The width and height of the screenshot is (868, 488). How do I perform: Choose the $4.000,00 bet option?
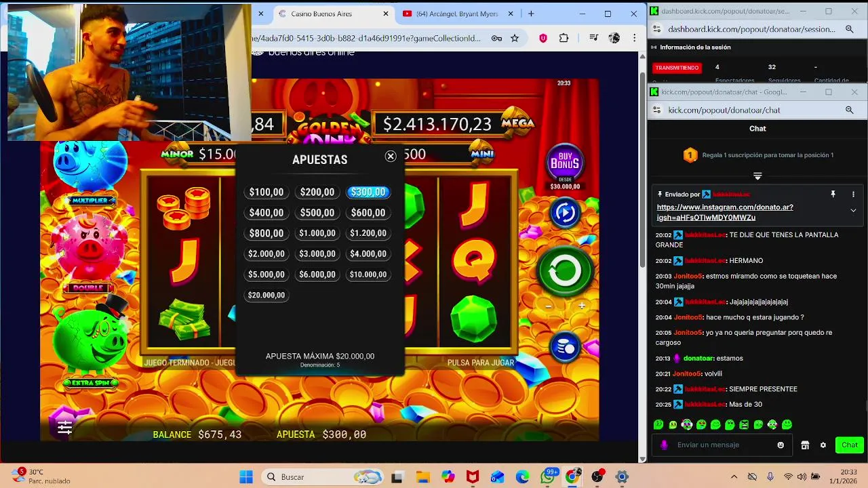click(x=368, y=254)
